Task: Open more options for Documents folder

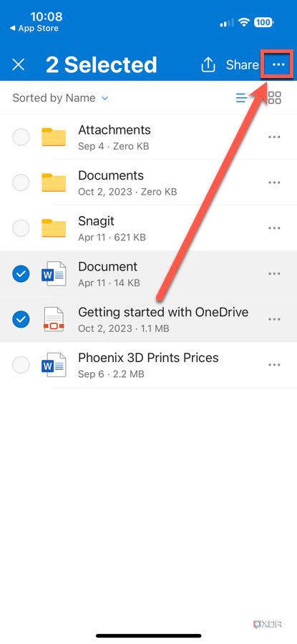Action: [274, 182]
